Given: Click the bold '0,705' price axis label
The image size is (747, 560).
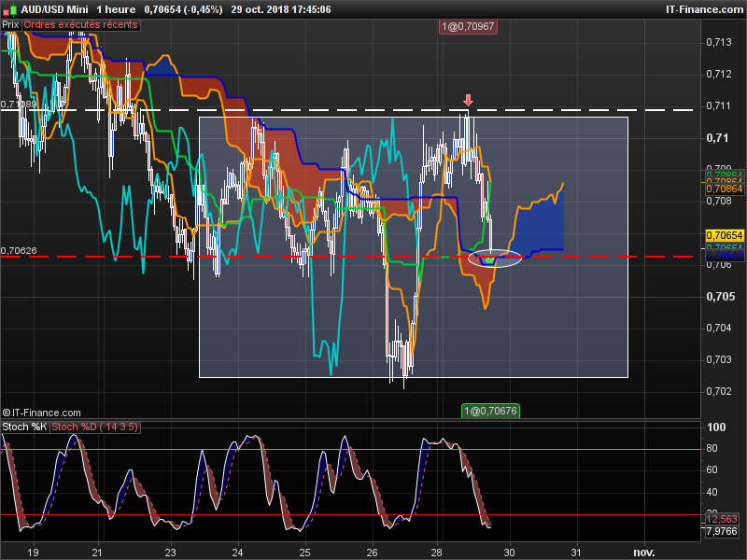Looking at the screenshot, I should coord(720,297).
